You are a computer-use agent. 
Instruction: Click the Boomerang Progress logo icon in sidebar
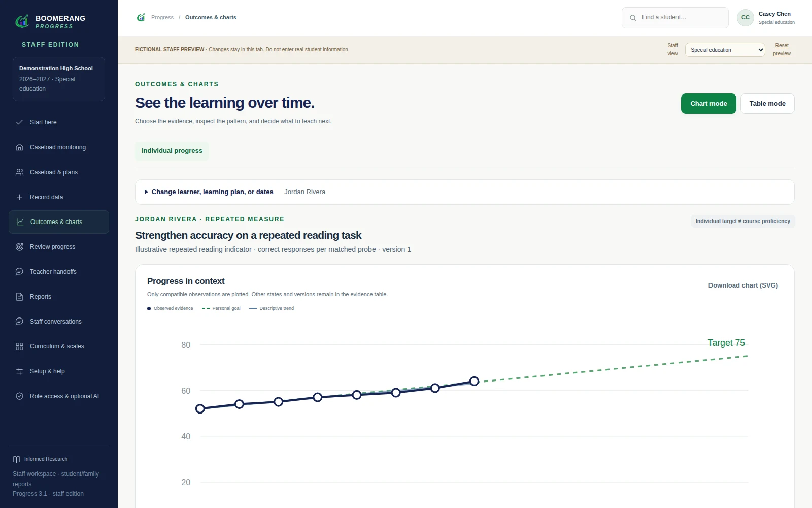pyautogui.click(x=22, y=21)
